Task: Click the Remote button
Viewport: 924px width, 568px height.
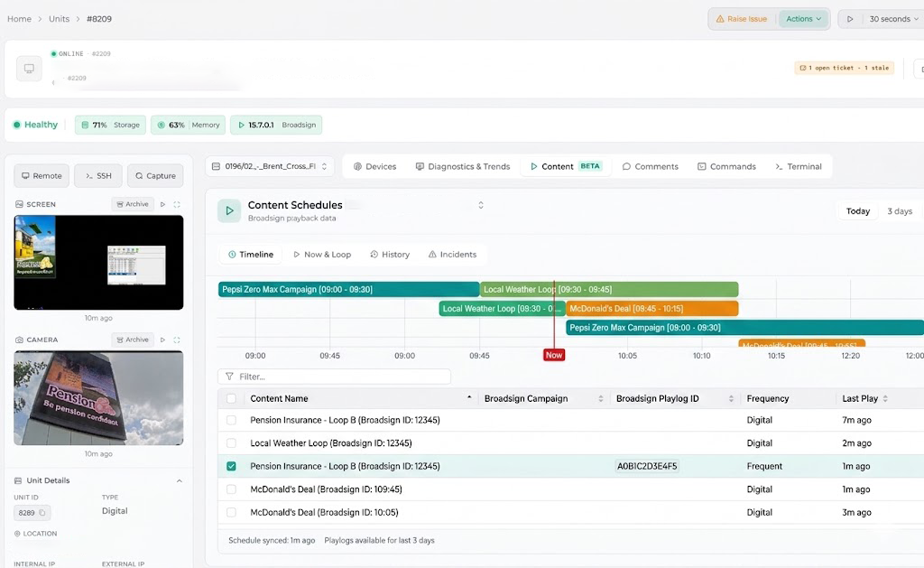Action: coord(42,176)
